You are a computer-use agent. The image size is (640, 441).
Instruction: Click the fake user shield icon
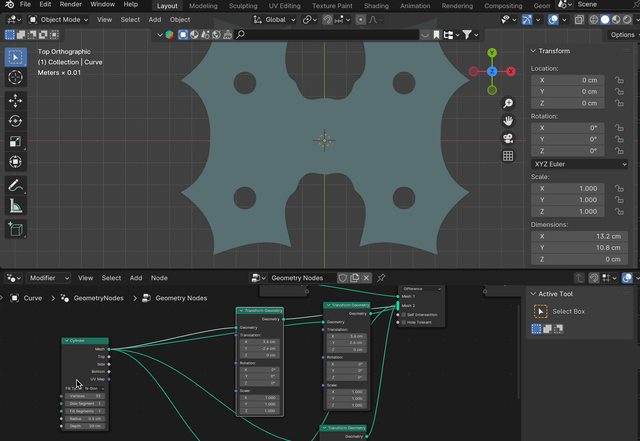pyautogui.click(x=343, y=278)
